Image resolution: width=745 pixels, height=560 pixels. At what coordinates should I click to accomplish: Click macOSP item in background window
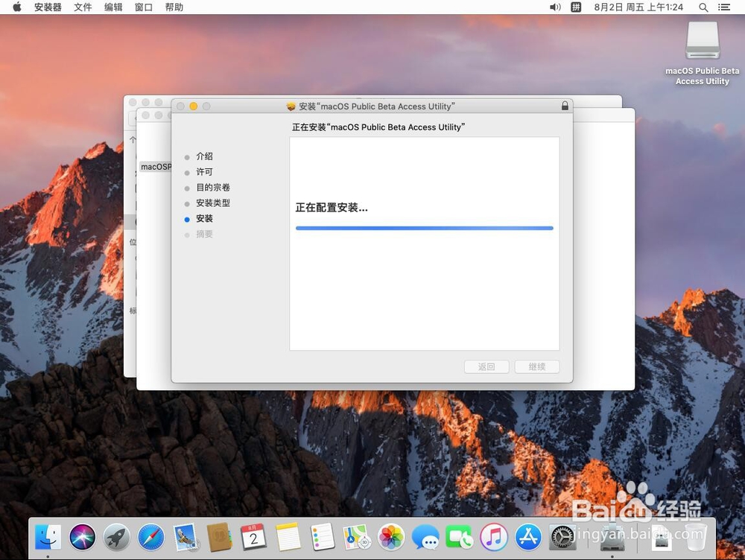click(156, 167)
